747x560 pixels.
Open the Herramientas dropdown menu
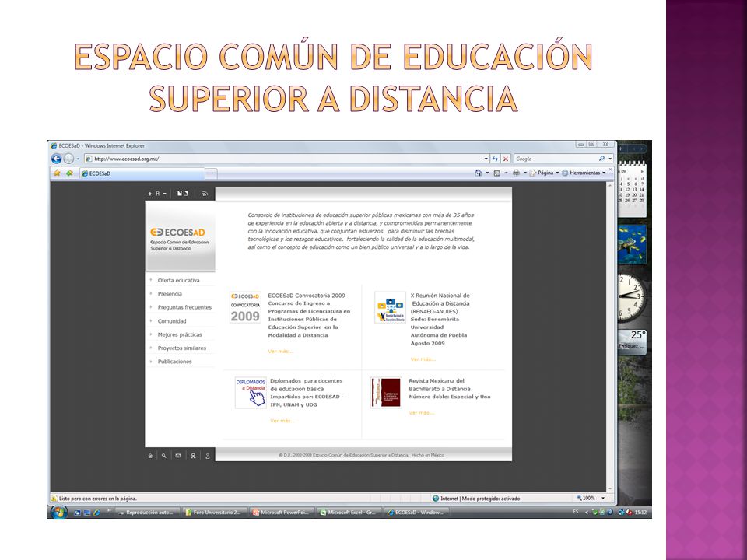tap(584, 173)
